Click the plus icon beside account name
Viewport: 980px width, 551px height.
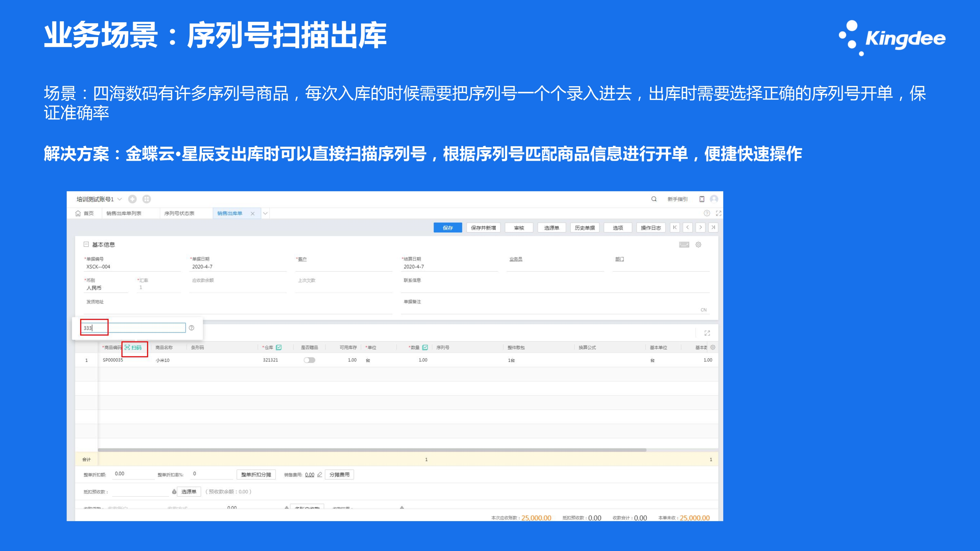pyautogui.click(x=132, y=199)
